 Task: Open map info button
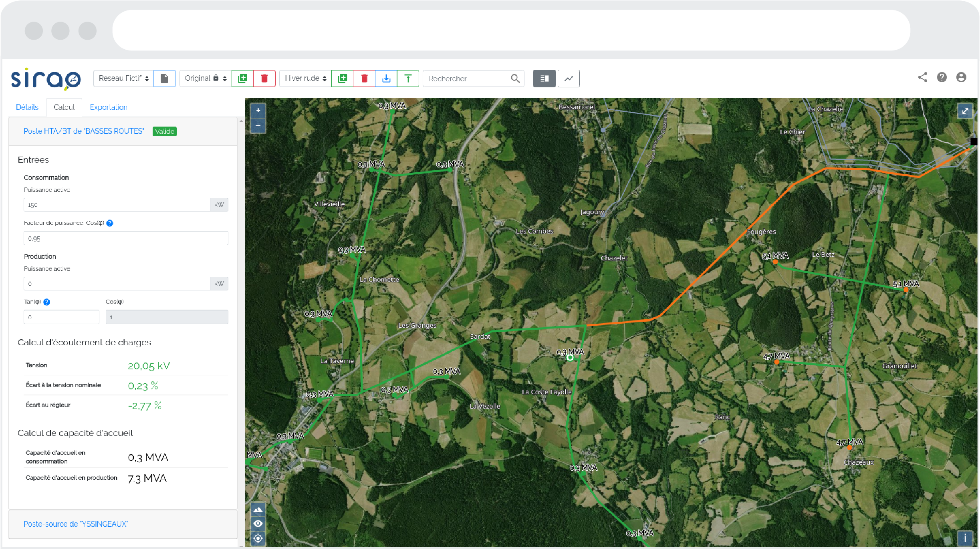(965, 538)
